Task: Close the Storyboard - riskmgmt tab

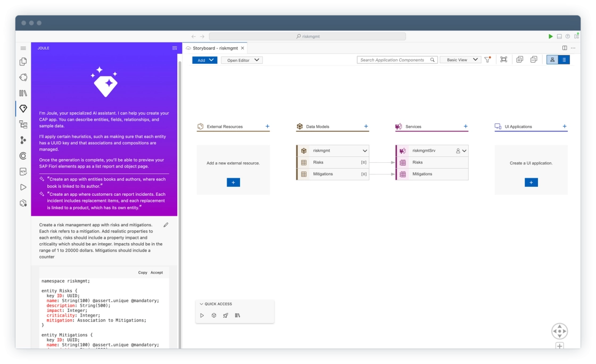Action: pyautogui.click(x=243, y=48)
